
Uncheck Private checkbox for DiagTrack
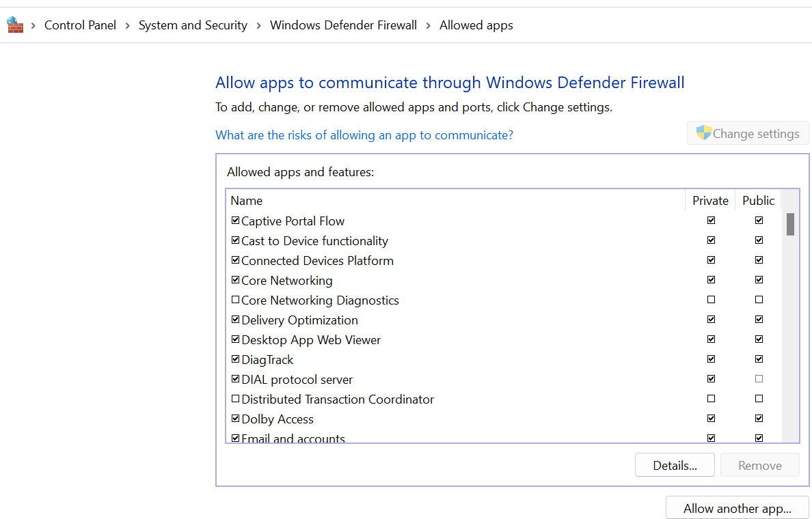711,359
